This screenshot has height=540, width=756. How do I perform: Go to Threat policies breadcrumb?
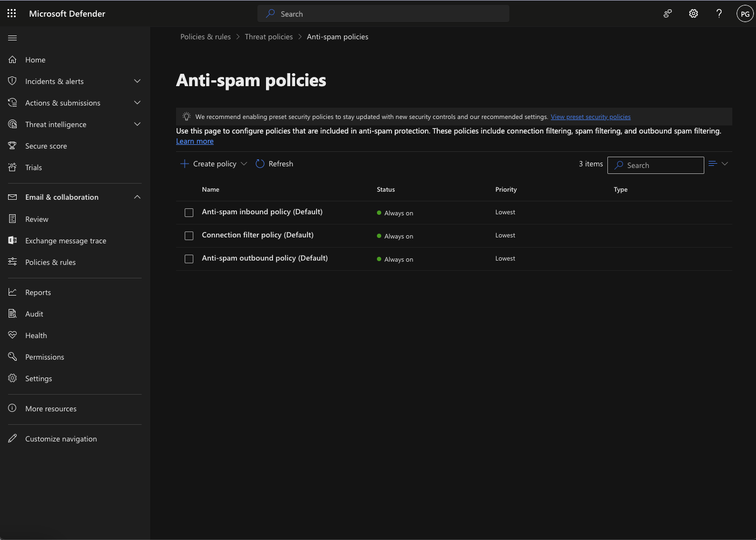(x=269, y=37)
